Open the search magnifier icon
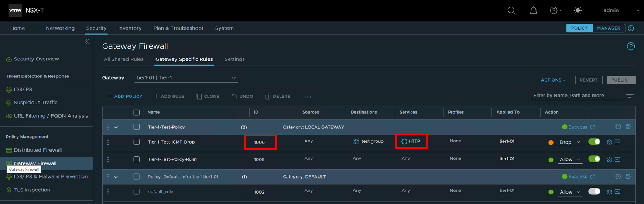This screenshot has width=644, height=204. coord(511,10)
